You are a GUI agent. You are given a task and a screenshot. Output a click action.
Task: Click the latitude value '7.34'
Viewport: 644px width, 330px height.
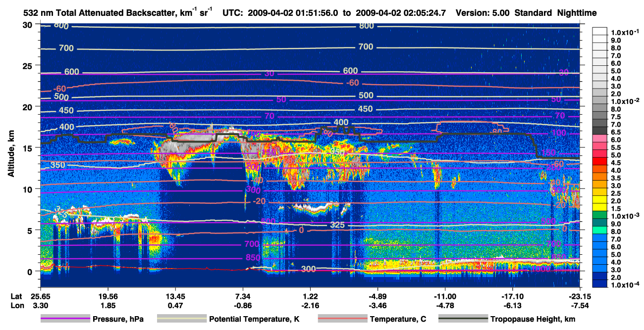[243, 296]
